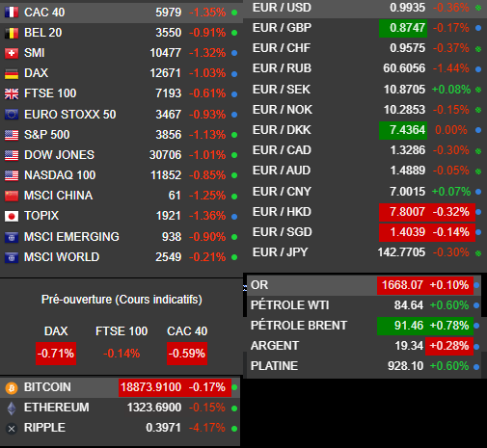This screenshot has height=448, width=487.
Task: Select the EUR / RUB rate 60.6056
Action: coord(404,68)
